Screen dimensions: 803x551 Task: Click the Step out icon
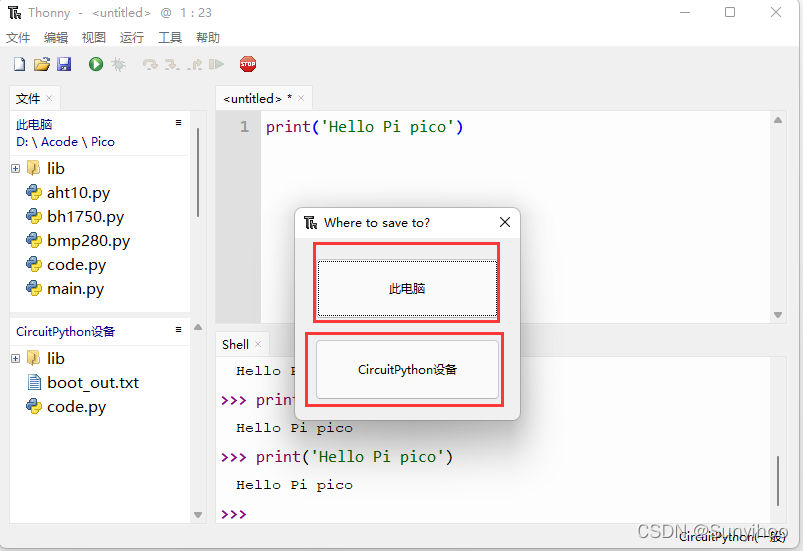click(195, 64)
